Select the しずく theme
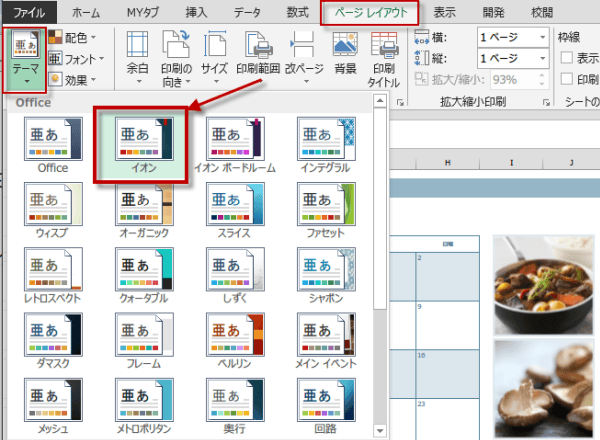The image size is (600, 440). [x=235, y=276]
